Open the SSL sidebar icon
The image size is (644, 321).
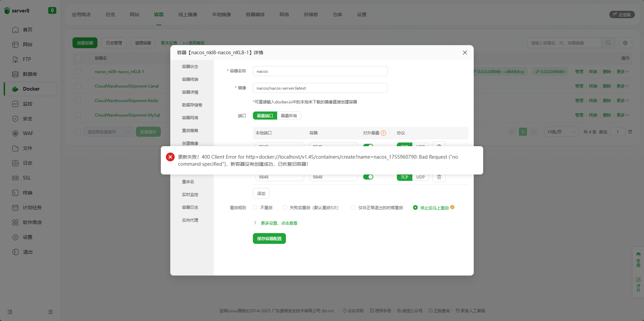pos(16,178)
